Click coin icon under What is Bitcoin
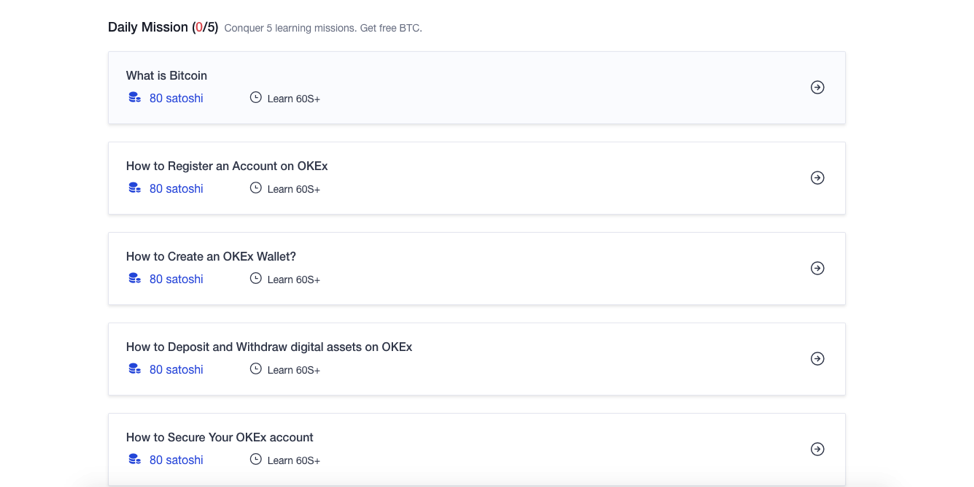The width and height of the screenshot is (974, 487). (x=135, y=98)
